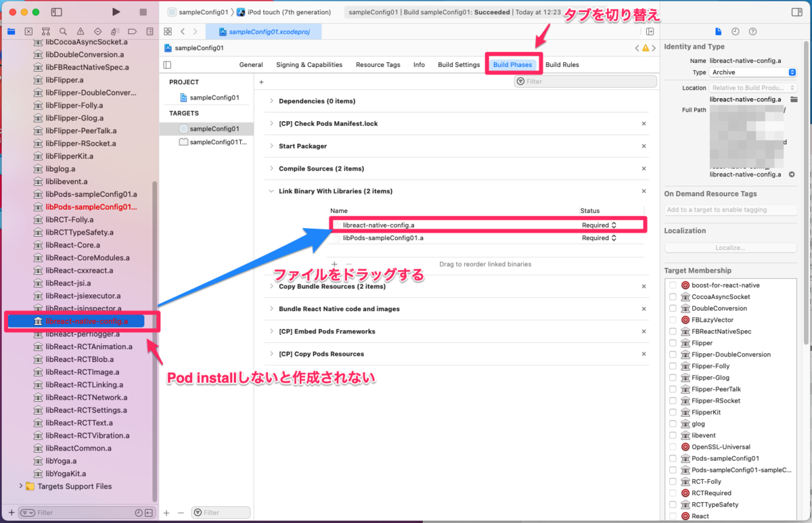
Task: Open the Signing & Capabilities tab
Action: [309, 64]
